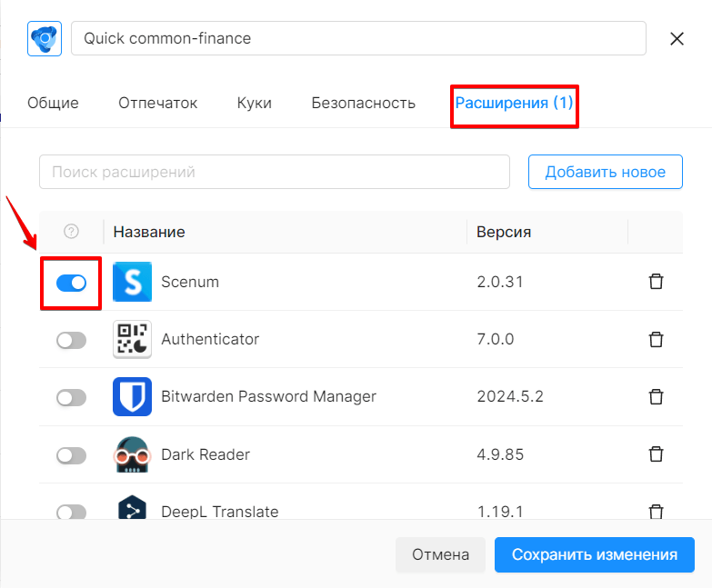The image size is (712, 588).
Task: Focus the Поиск расширений search field
Action: 275,172
